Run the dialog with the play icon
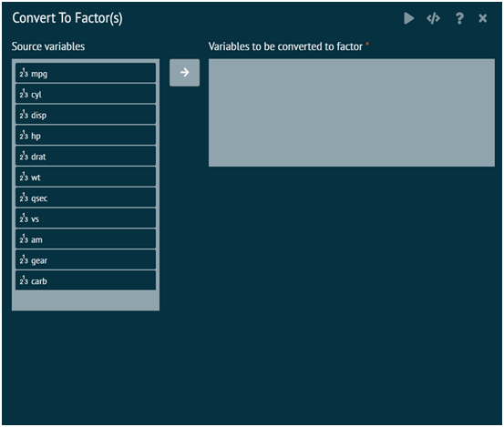504x427 pixels. (x=409, y=18)
